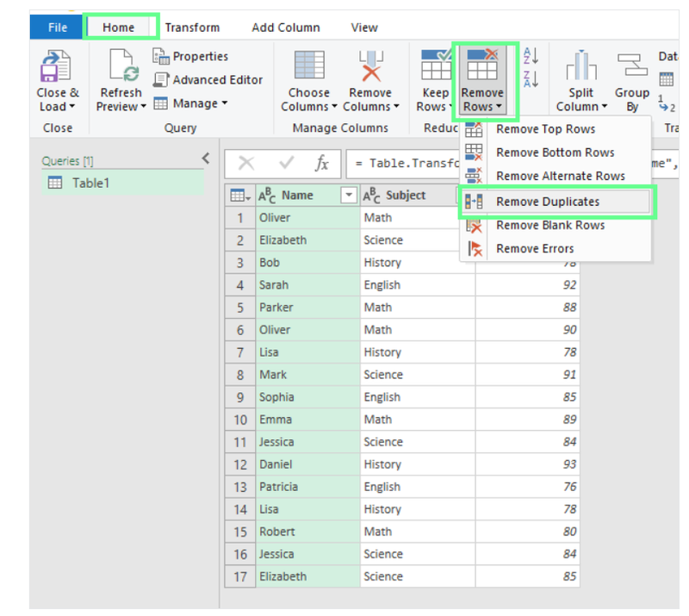Viewport: 689px width, 616px height.
Task: Choose Remove Bottom Rows
Action: coord(556,152)
